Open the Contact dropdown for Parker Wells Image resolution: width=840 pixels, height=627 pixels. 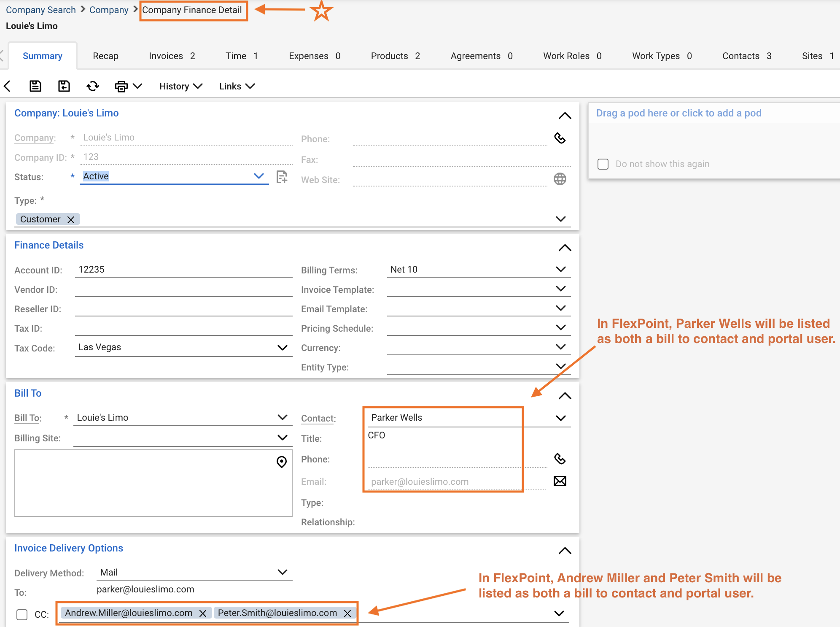click(x=561, y=418)
